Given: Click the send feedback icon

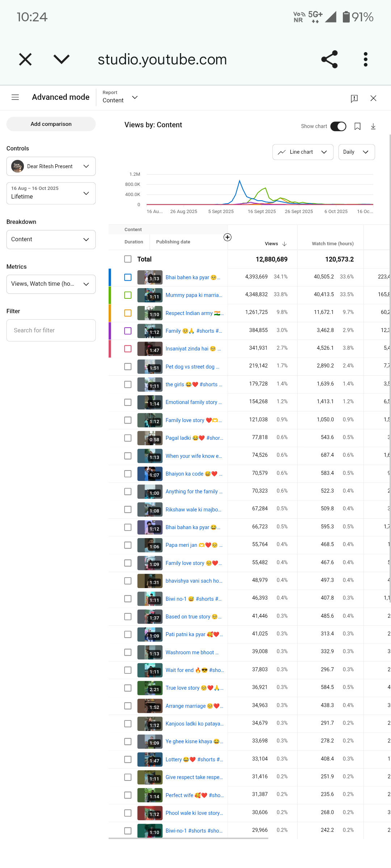Looking at the screenshot, I should click(x=354, y=98).
